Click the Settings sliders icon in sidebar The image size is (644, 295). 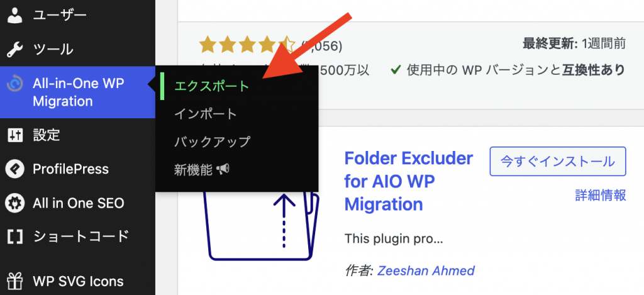point(15,135)
